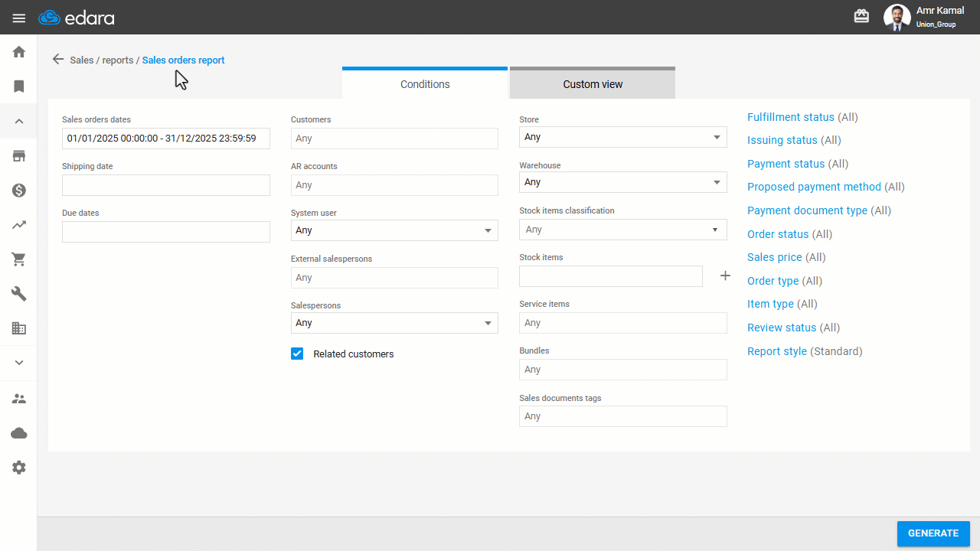Screen dimensions: 980x551
Task: Open the Report style option link
Action: point(777,351)
